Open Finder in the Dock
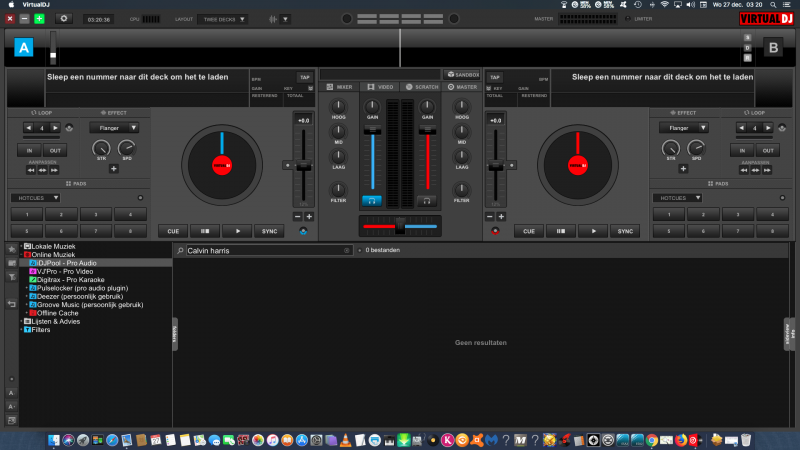800x450 pixels. pos(54,440)
